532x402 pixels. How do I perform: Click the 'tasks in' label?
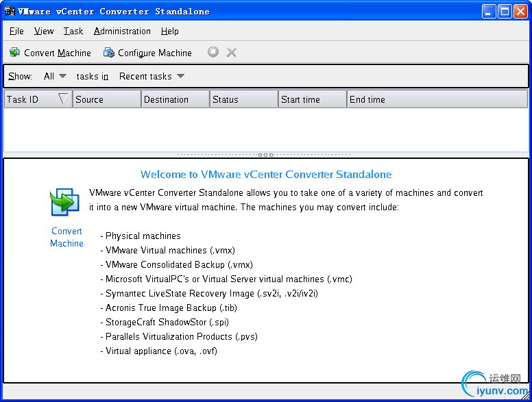[x=93, y=76]
